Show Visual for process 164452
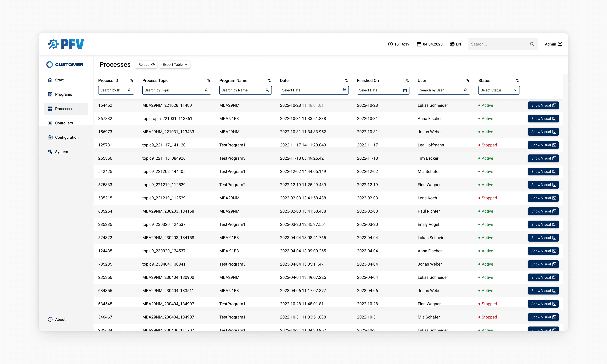 (543, 105)
